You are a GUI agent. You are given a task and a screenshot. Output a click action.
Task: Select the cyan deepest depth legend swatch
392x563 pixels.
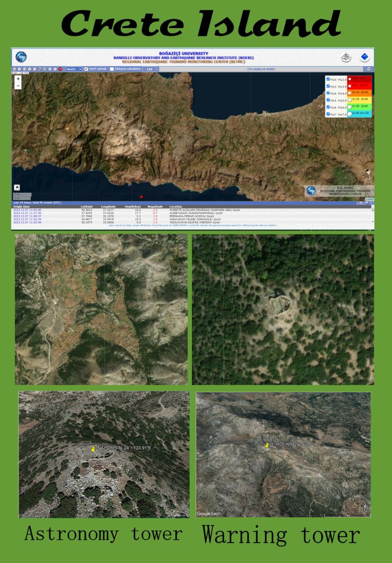tap(360, 113)
